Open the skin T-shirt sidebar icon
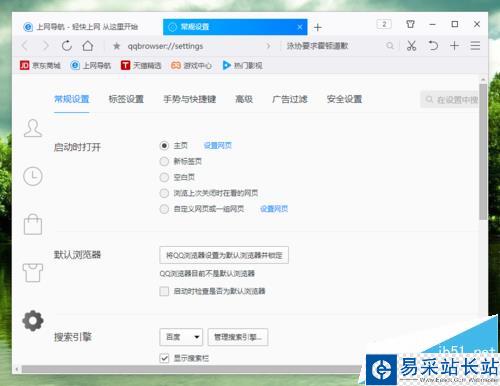 [33, 273]
